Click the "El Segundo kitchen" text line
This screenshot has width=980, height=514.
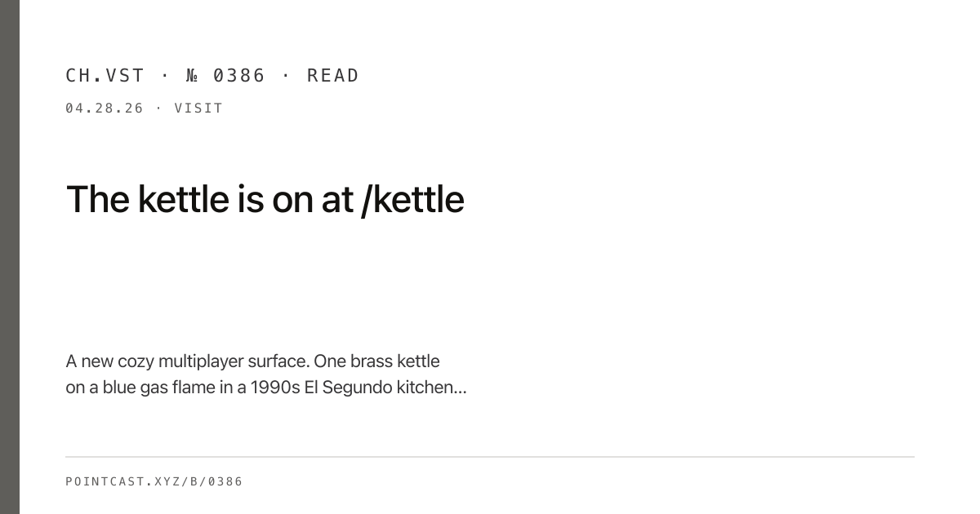266,388
